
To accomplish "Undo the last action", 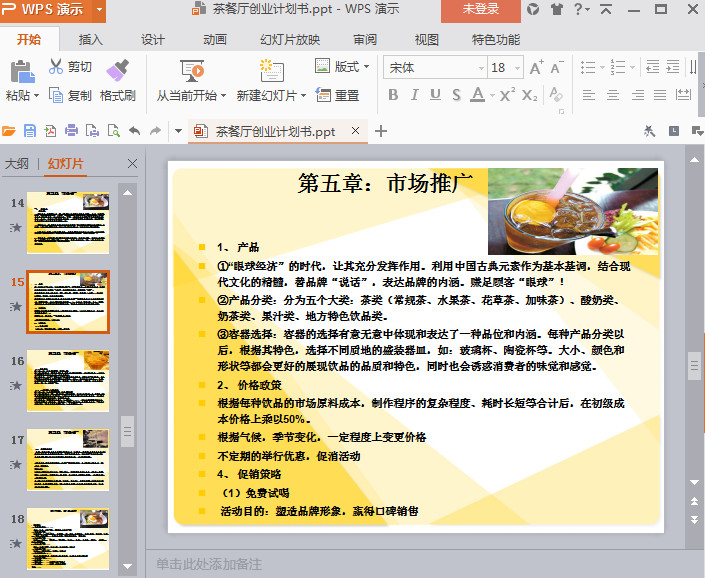I will coord(134,131).
